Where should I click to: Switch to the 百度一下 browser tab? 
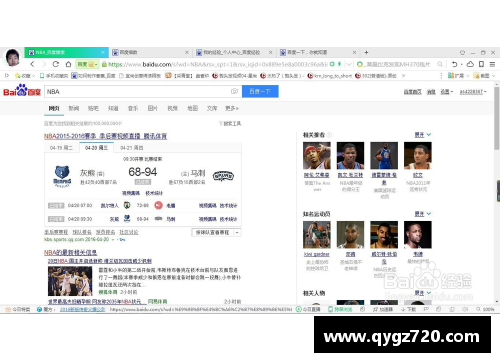(x=318, y=52)
